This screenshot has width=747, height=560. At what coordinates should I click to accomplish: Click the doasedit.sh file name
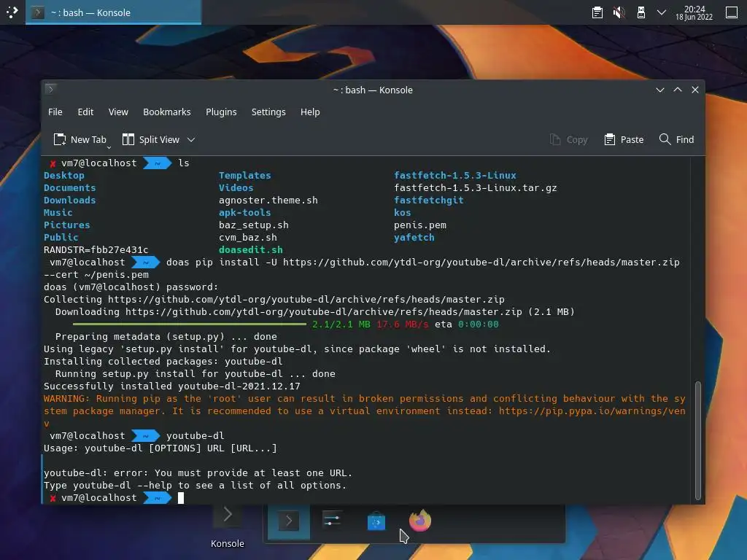[251, 249]
